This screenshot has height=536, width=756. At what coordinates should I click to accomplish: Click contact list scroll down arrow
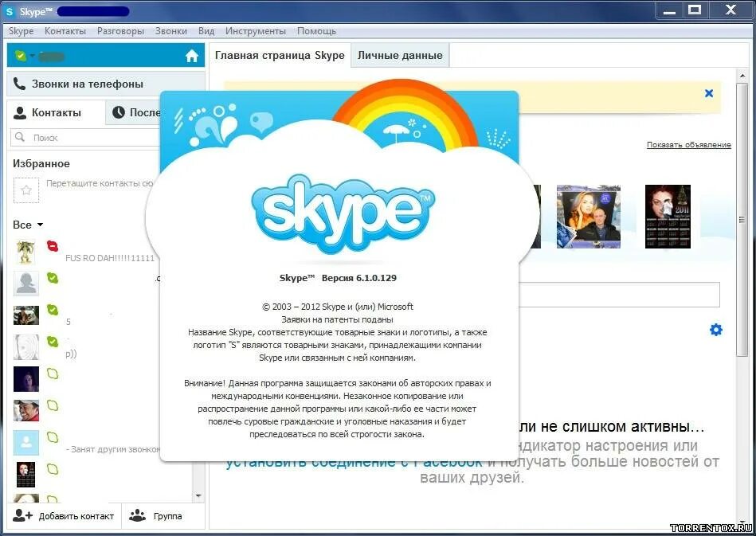(x=198, y=495)
